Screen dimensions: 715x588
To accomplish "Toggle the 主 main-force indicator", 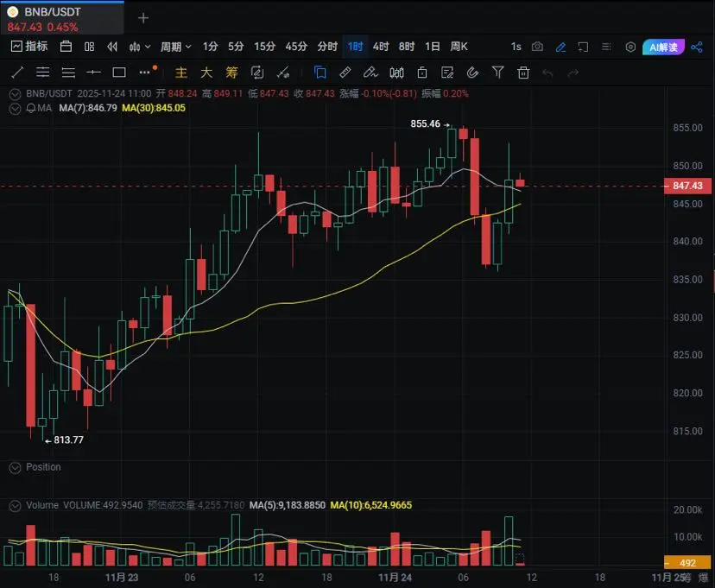I will (181, 73).
